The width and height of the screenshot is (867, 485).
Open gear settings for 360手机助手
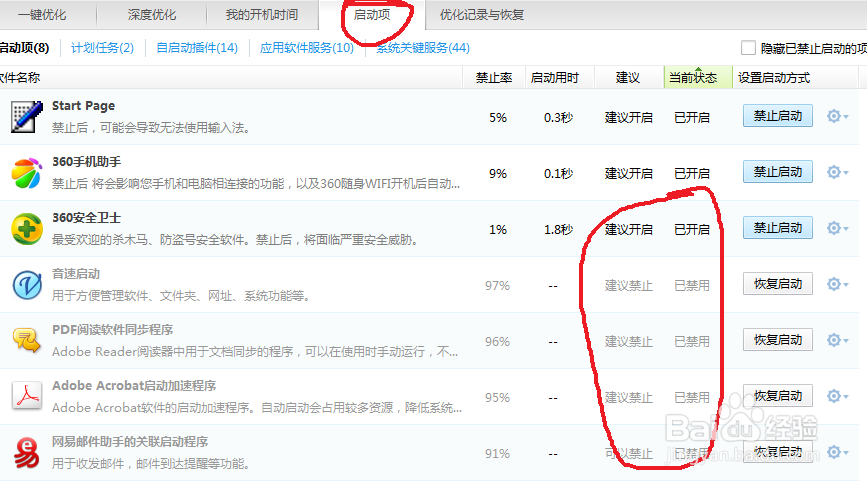pos(837,172)
